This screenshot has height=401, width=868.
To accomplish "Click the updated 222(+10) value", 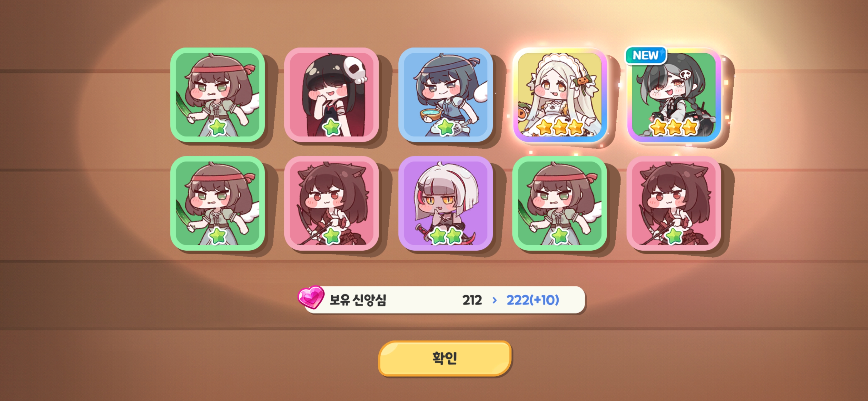I will (x=533, y=300).
